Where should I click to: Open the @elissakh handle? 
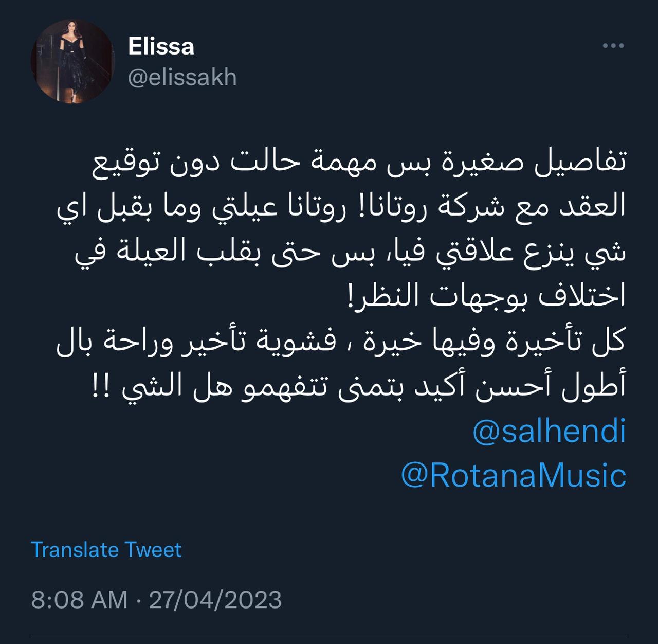(x=182, y=78)
